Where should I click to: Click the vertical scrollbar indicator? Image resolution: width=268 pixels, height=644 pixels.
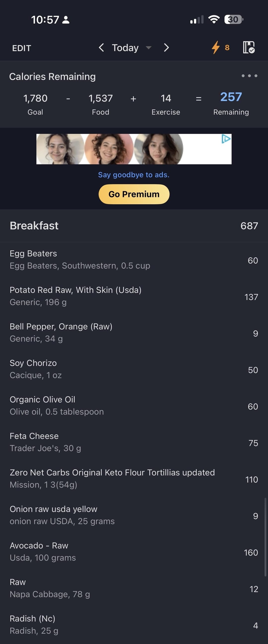click(265, 537)
